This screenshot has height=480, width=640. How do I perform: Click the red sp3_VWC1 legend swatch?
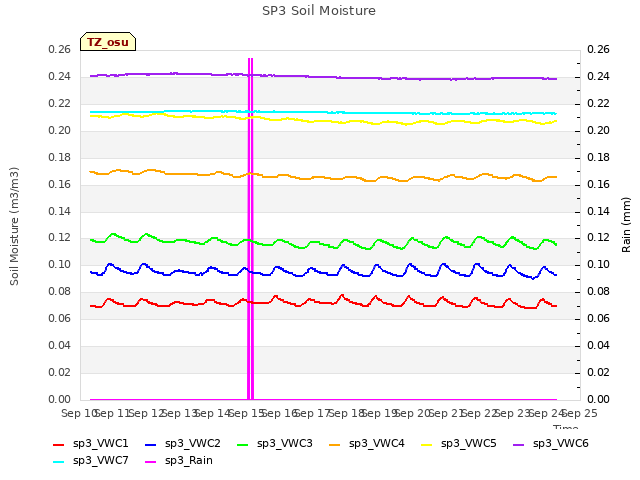coord(59,445)
